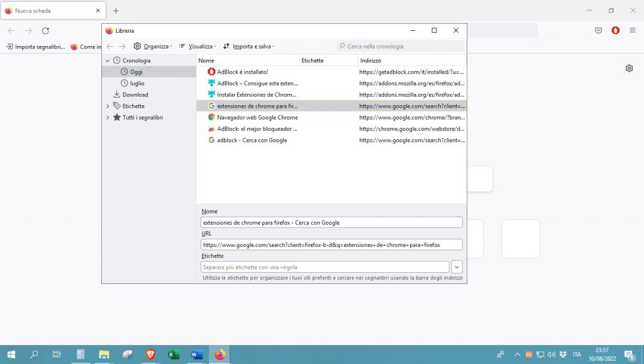Click the Cerca nella cronologia search field
The height and width of the screenshot is (364, 644).
tap(401, 46)
